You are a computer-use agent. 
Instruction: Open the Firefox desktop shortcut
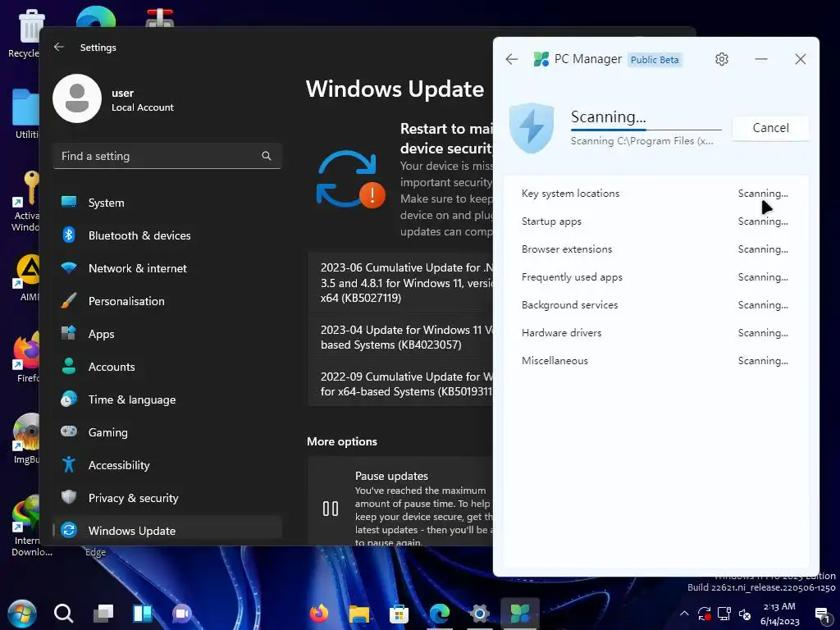pos(27,356)
